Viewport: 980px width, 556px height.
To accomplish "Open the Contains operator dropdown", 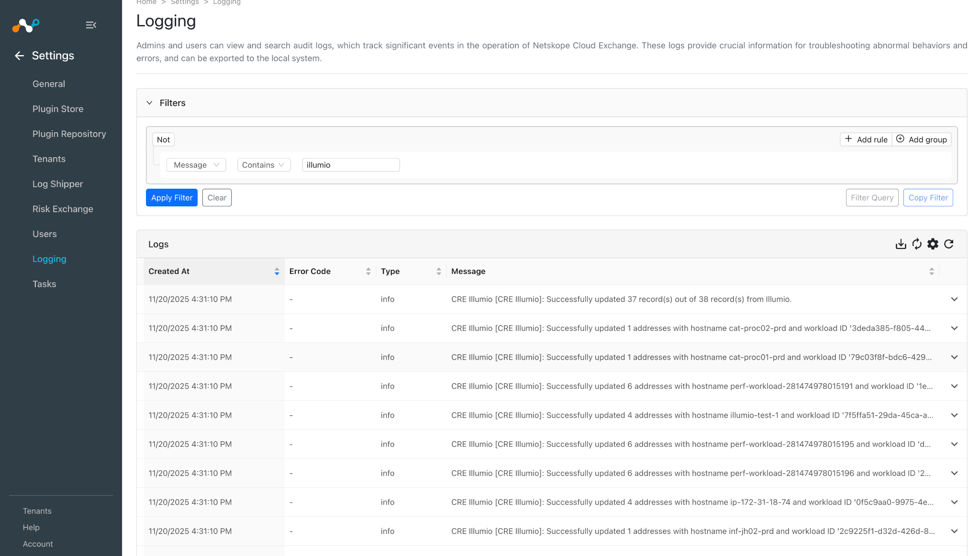I will click(x=264, y=165).
